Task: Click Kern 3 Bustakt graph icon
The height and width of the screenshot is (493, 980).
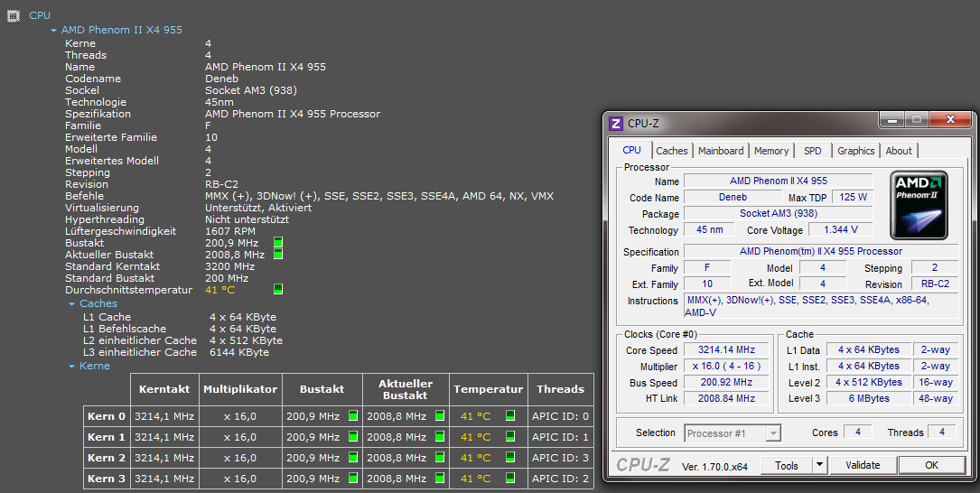Action: 353,478
